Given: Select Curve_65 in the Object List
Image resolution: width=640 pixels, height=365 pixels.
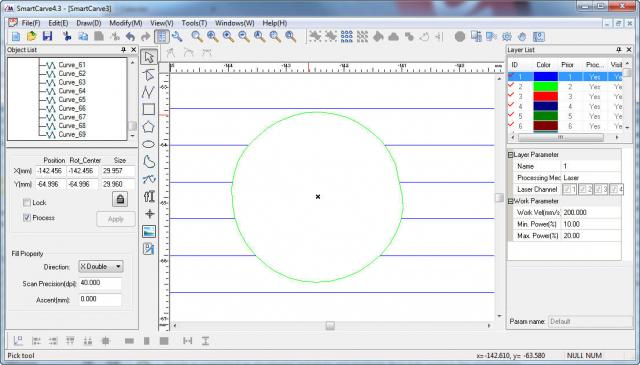Looking at the screenshot, I should [x=72, y=100].
